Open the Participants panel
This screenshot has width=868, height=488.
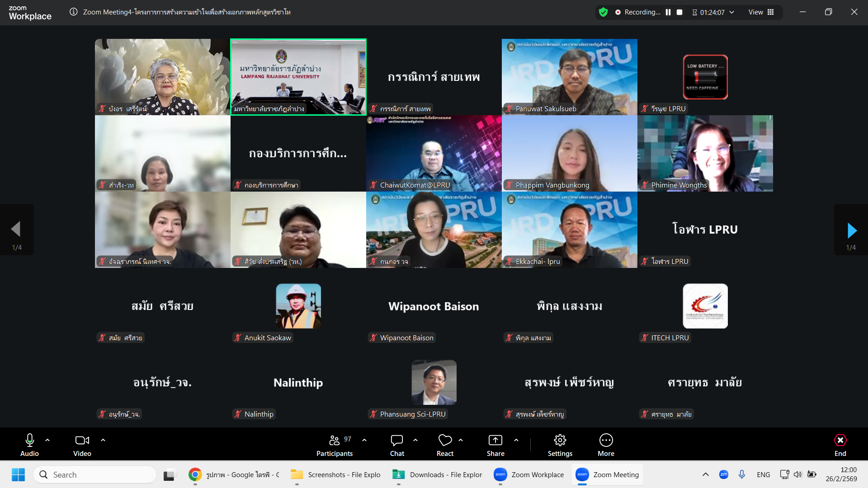335,445
